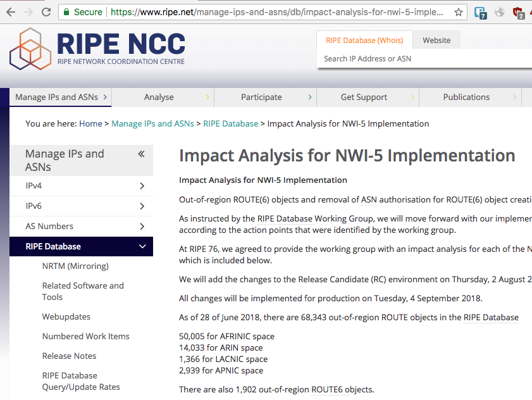Expand the AS Numbers sidebar section
Screen dimensions: 532x400
142,227
